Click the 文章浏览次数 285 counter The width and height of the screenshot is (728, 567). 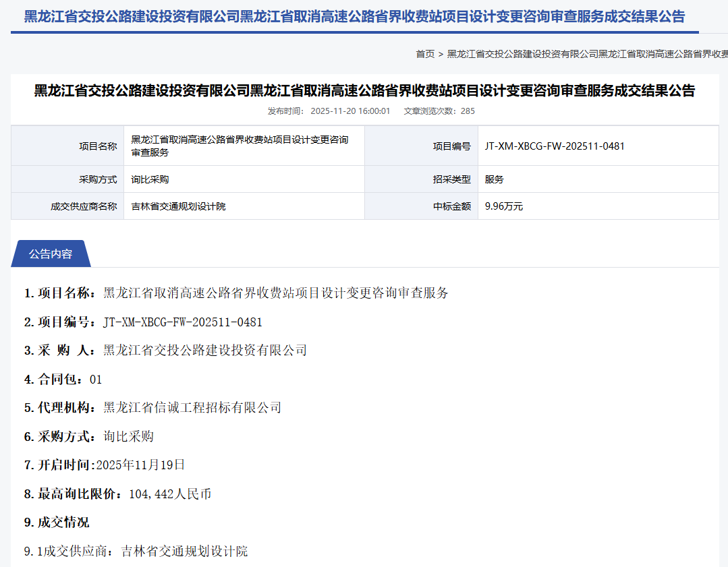point(439,111)
